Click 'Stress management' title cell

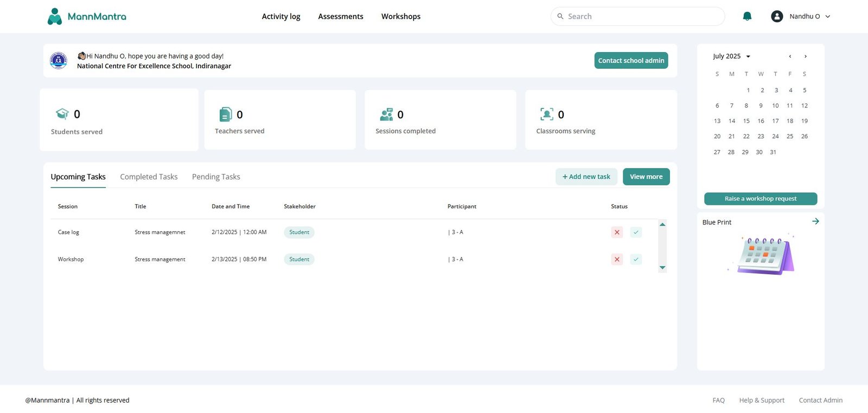[x=160, y=259]
